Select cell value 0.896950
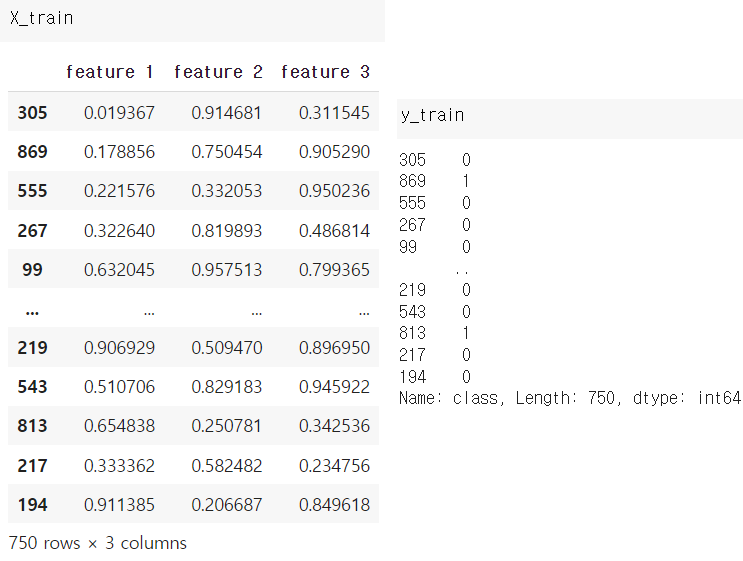 (334, 348)
